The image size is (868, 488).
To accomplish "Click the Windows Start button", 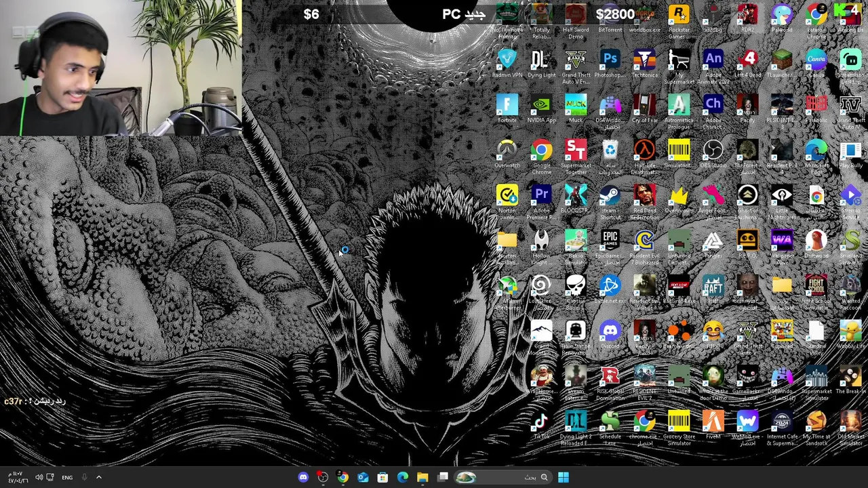I will point(564,477).
